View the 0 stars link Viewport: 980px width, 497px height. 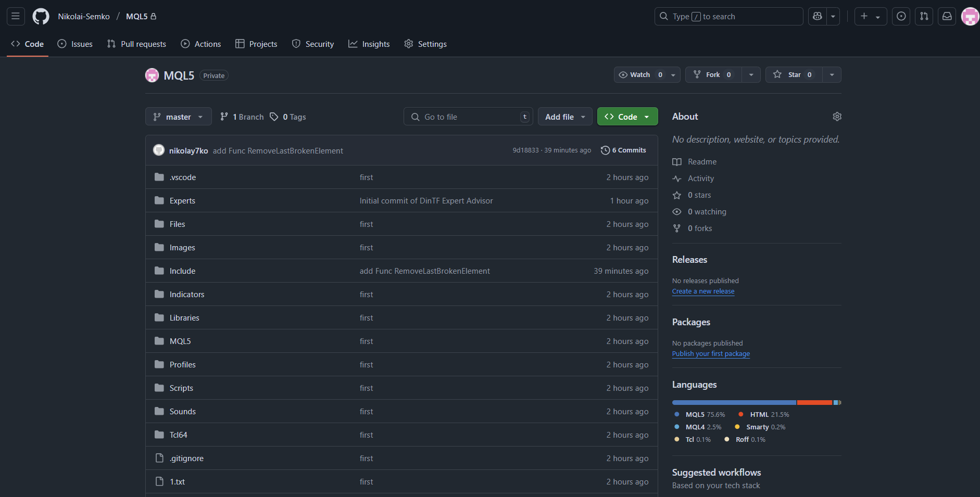click(692, 195)
